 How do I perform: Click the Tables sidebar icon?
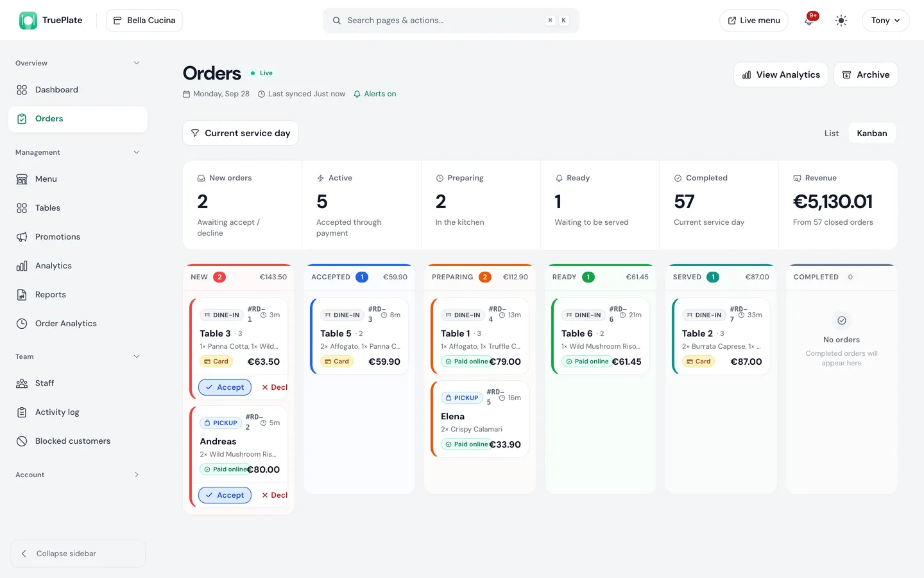tap(22, 208)
